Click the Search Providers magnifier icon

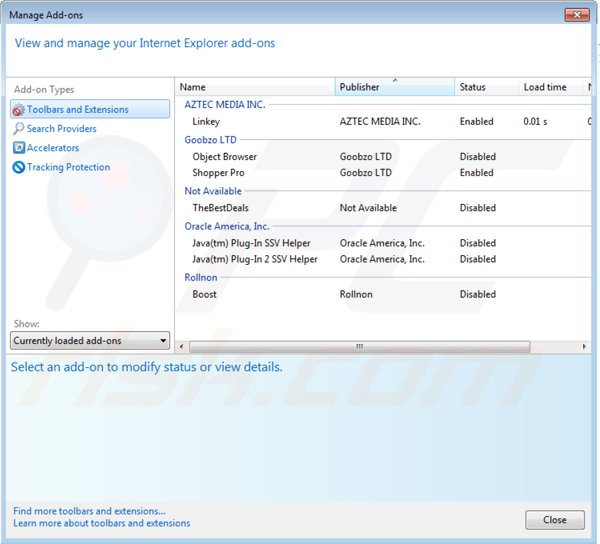click(x=18, y=129)
